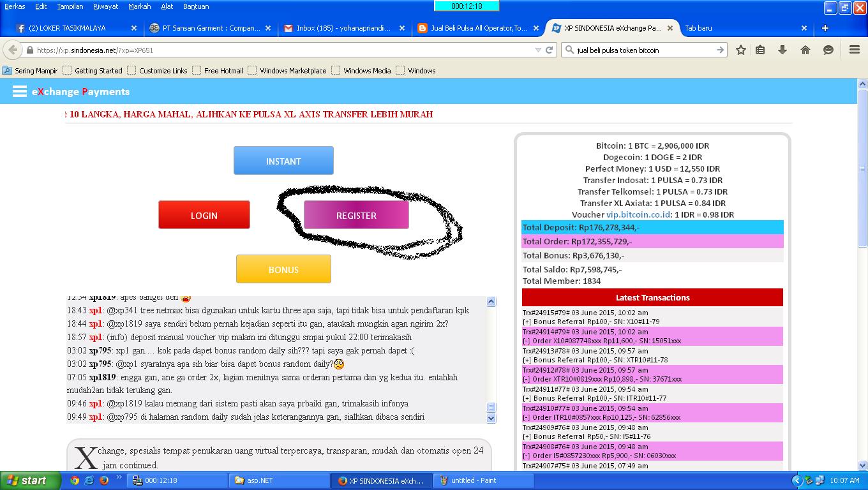Click the purple REGISTER button
868x490 pixels.
pyautogui.click(x=356, y=215)
